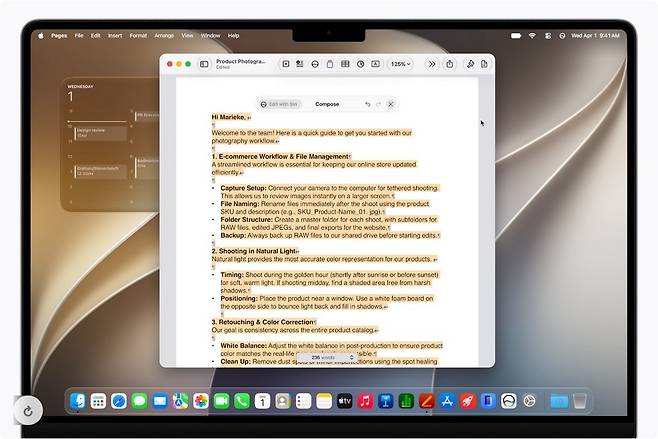This screenshot has width=658, height=439.
Task: Click the document title Product Photogra…
Action: 241,61
